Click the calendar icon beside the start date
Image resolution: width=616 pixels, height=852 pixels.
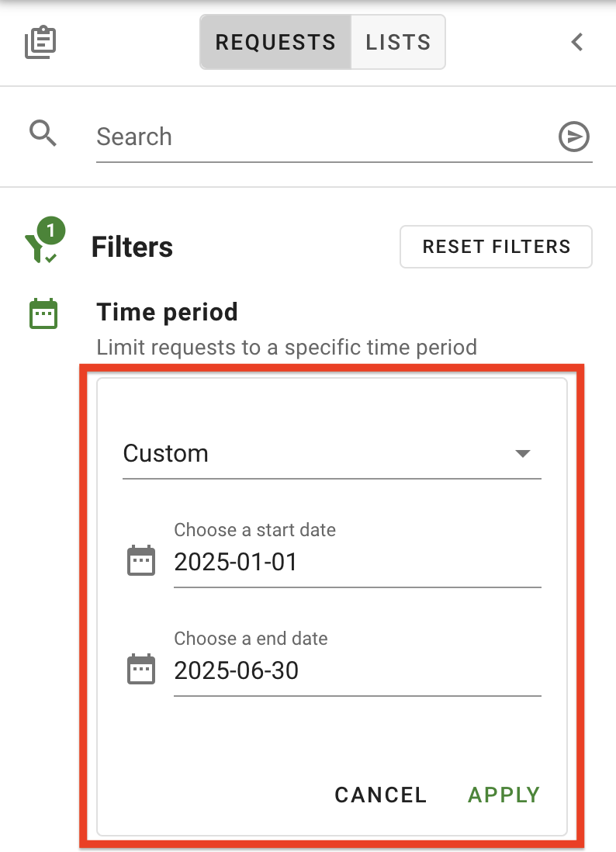pyautogui.click(x=141, y=559)
